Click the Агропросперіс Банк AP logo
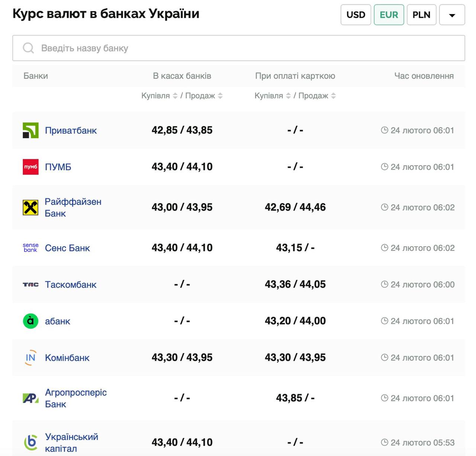The width and height of the screenshot is (476, 456). 30,398
